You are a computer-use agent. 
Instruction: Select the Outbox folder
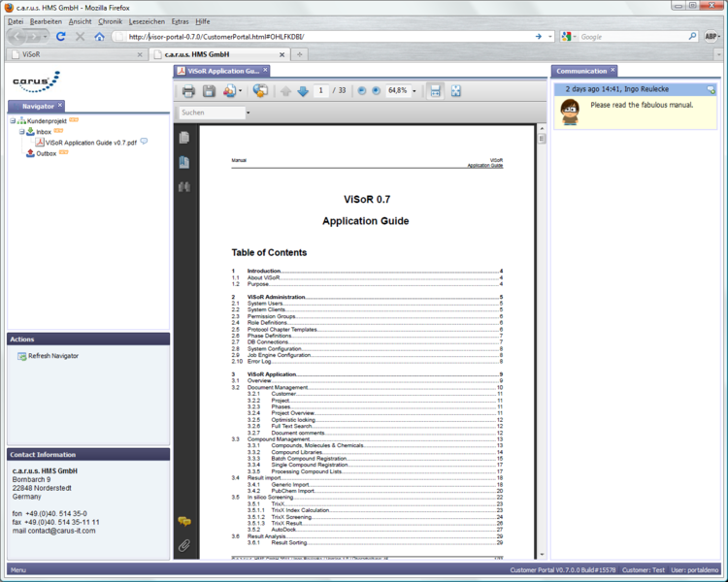coord(47,153)
